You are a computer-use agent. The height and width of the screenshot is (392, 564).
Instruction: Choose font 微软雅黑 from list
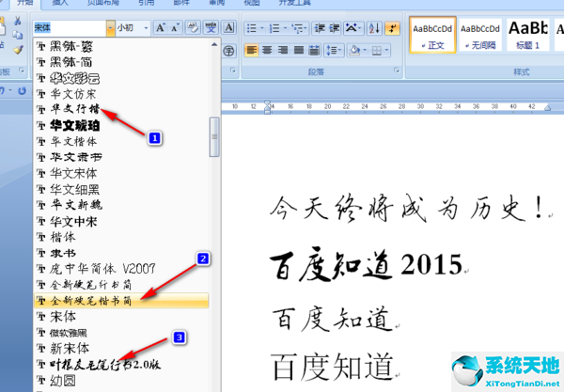[x=121, y=333]
